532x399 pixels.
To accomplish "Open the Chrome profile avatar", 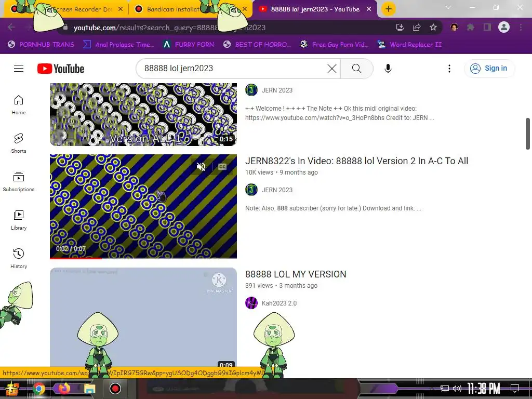I will coord(504,27).
